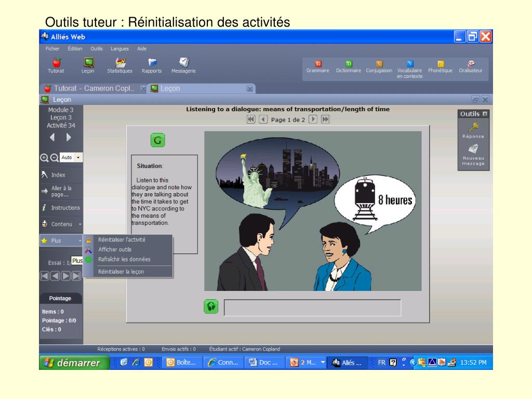532x399 pixels.
Task: Open the Phonétique reference tool
Action: pyautogui.click(x=441, y=67)
